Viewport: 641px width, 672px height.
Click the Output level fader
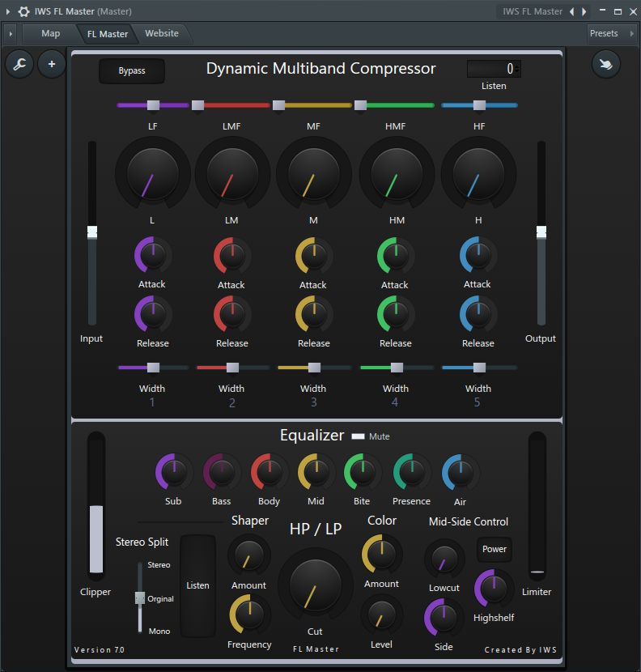click(x=541, y=232)
